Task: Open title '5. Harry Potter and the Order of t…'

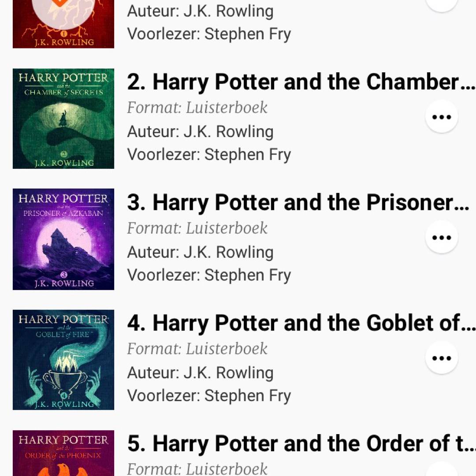Action: coord(301,444)
